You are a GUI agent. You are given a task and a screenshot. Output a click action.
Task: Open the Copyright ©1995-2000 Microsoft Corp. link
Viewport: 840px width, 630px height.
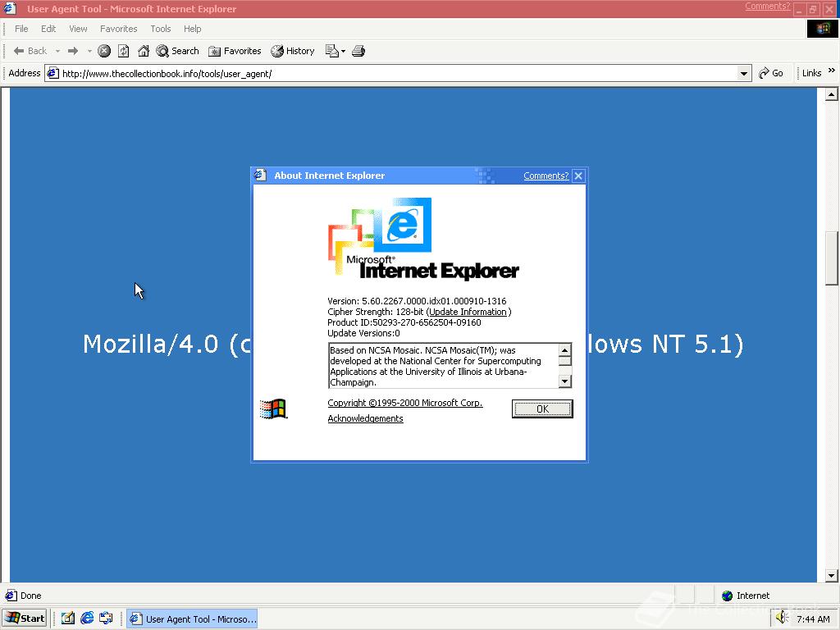click(x=405, y=403)
